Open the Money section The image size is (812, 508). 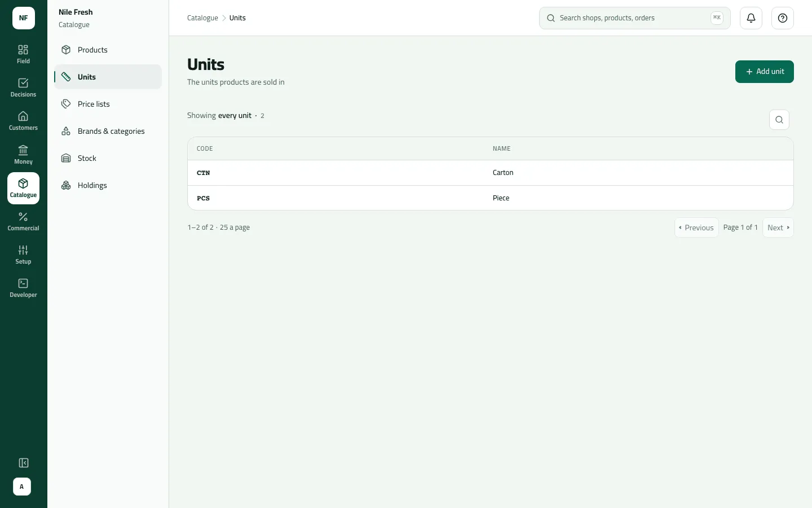(x=23, y=155)
